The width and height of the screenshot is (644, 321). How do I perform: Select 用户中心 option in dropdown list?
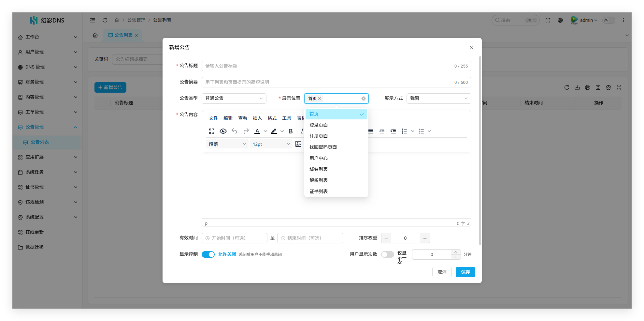coord(336,158)
